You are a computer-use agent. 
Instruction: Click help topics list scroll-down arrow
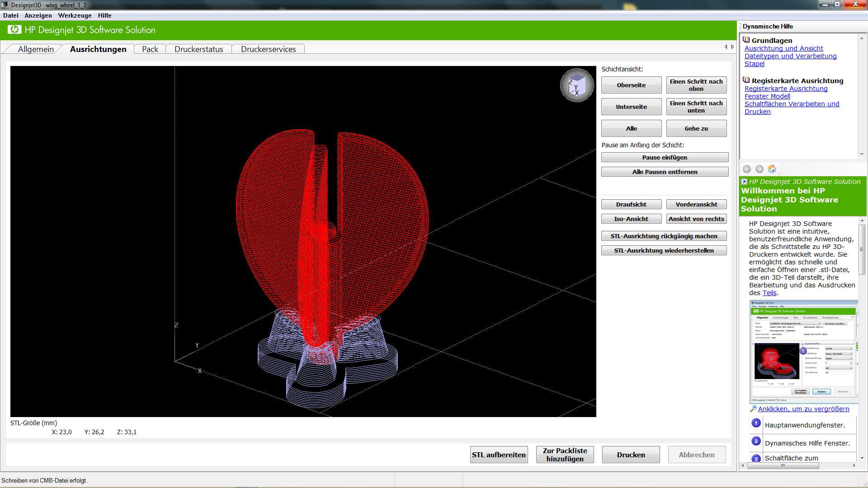coord(862,155)
